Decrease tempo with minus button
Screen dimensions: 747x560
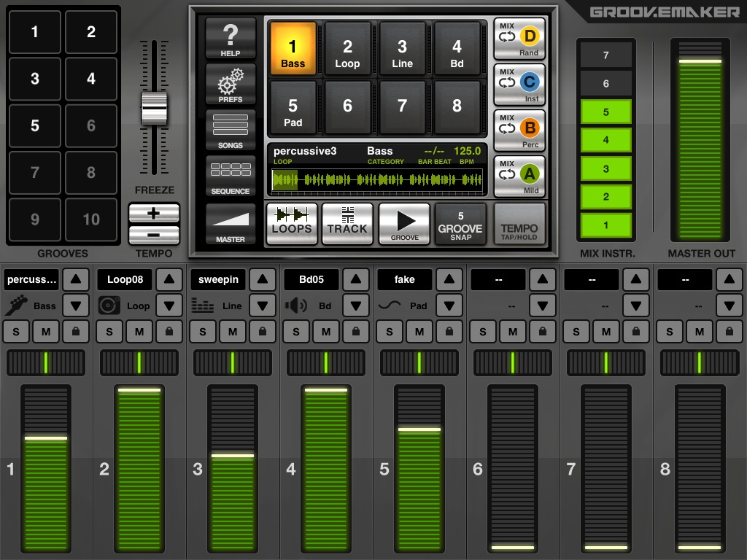[x=154, y=235]
